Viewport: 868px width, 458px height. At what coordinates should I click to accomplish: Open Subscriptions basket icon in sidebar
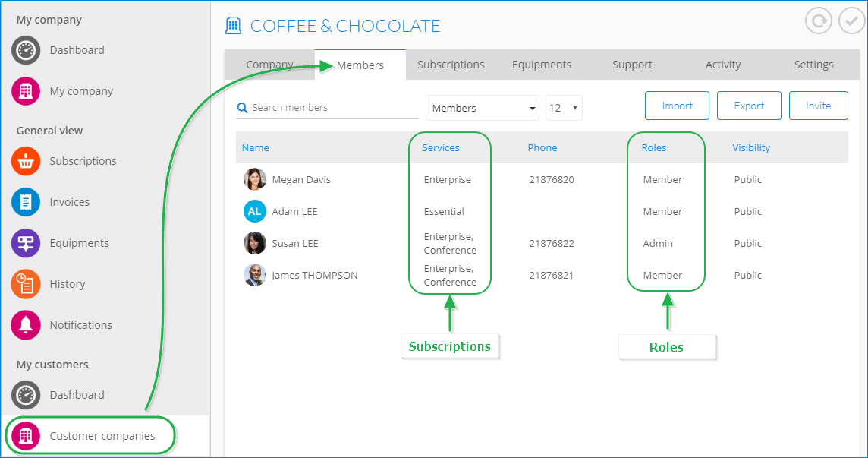click(x=26, y=161)
